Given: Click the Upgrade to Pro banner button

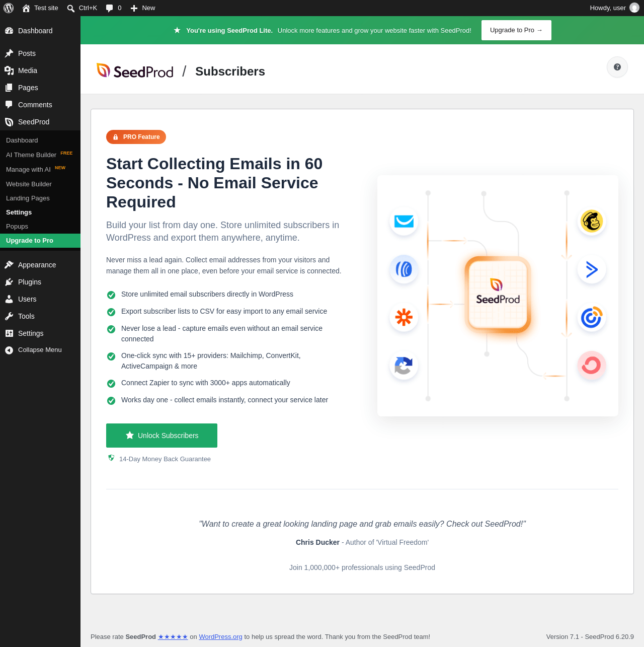Looking at the screenshot, I should [x=516, y=30].
